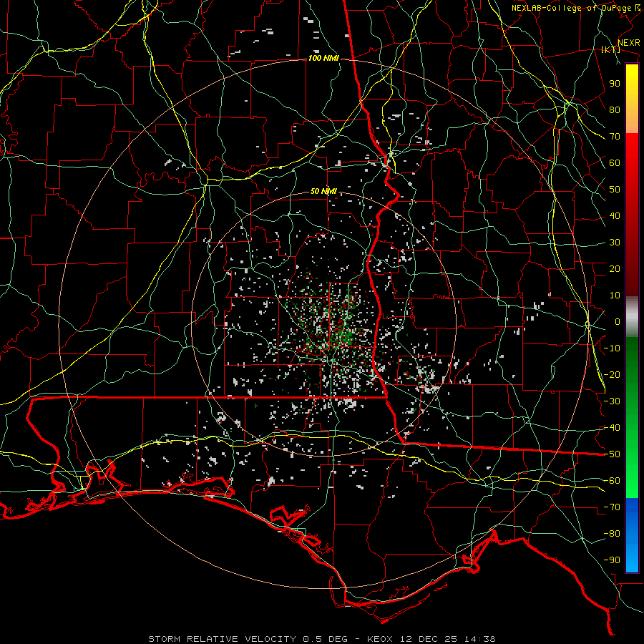The image size is (644, 644).
Task: Click the Storm Relative Velocity footer caption
Action: coord(321,639)
